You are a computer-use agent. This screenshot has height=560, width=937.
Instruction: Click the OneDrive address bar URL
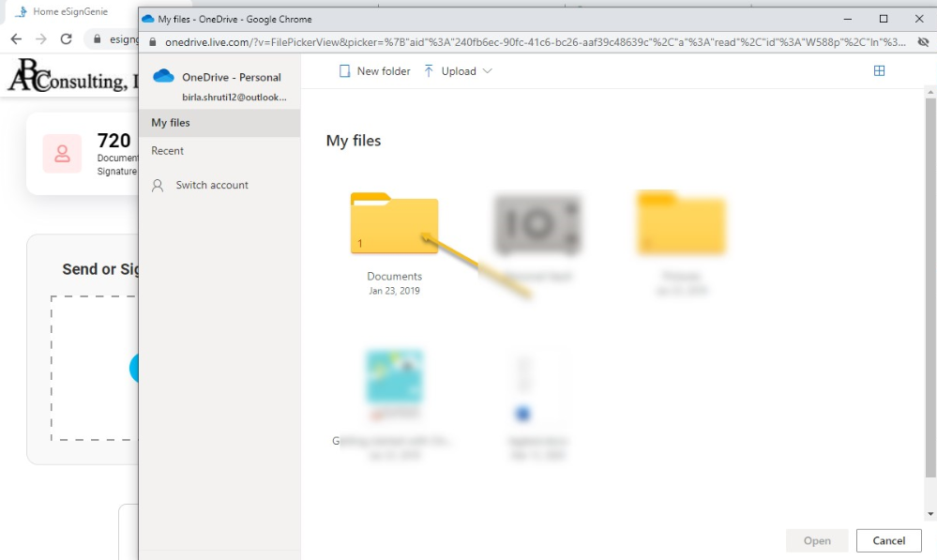(535, 42)
